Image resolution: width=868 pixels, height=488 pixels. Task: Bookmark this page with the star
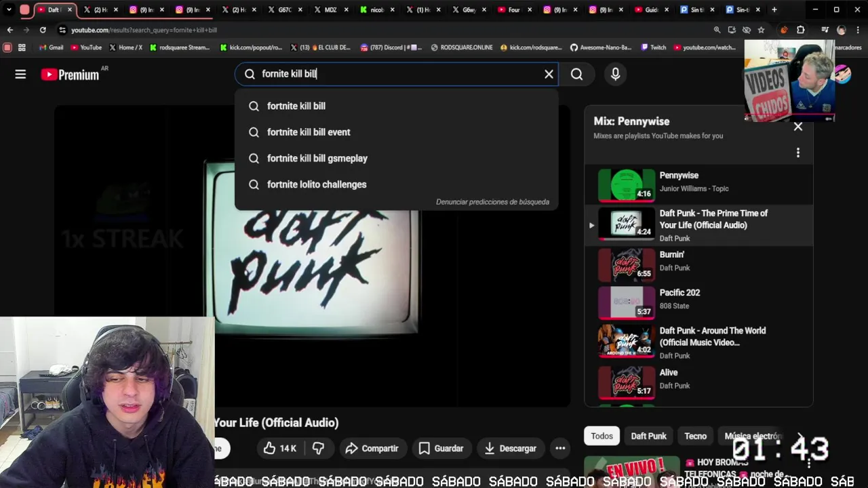pos(761,30)
